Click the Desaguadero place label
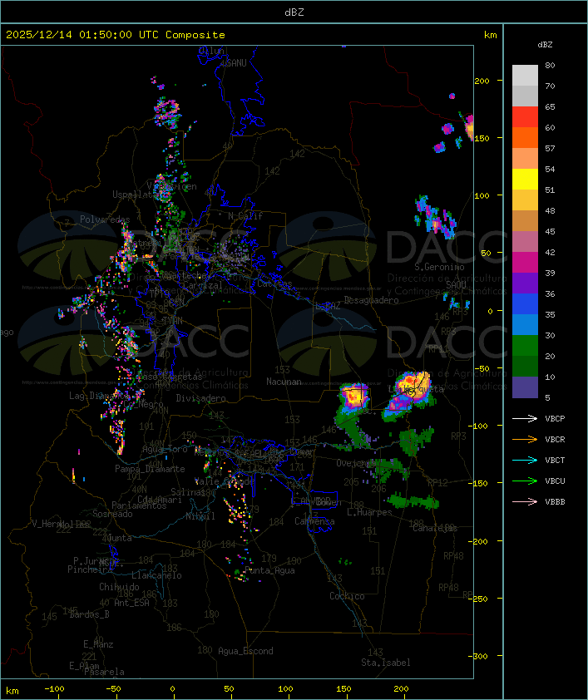This screenshot has width=588, height=700. coord(372,300)
